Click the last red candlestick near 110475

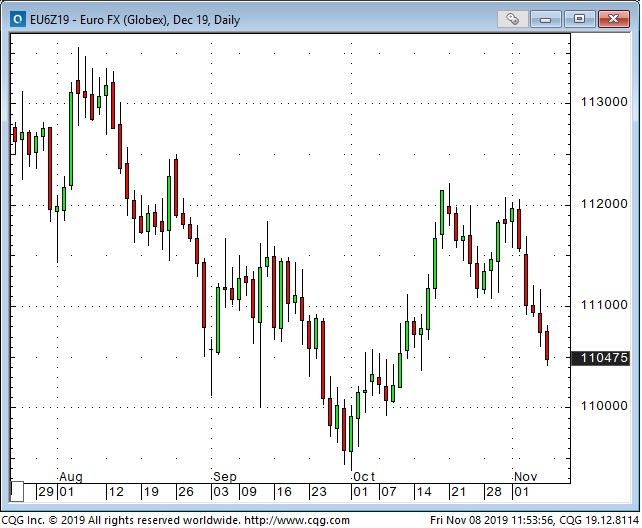(547, 346)
